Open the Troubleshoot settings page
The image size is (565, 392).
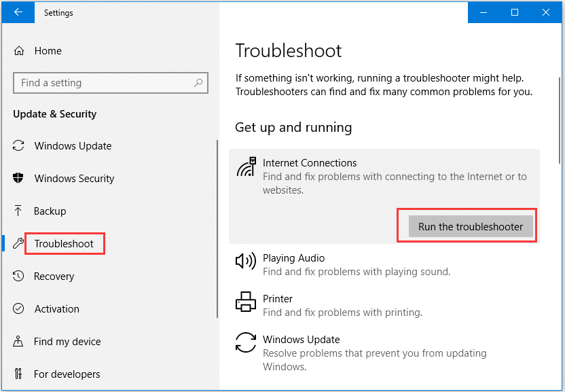[x=64, y=244]
